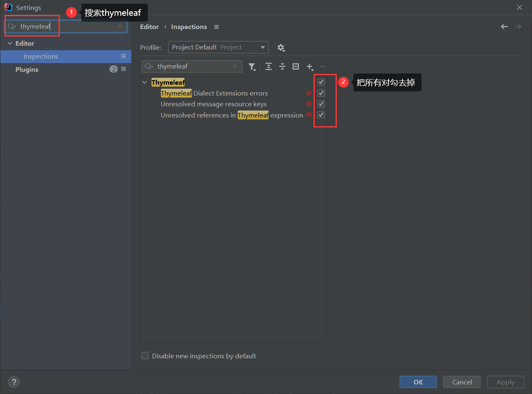This screenshot has height=394, width=532.
Task: Uncheck Thymeleaf Dialect Extensions errors
Action: tap(321, 93)
